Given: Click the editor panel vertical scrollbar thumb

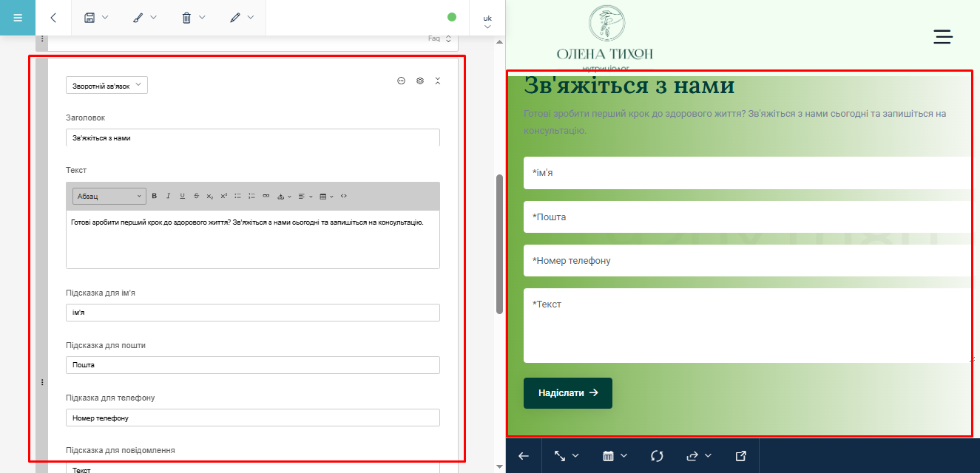Looking at the screenshot, I should pyautogui.click(x=499, y=244).
